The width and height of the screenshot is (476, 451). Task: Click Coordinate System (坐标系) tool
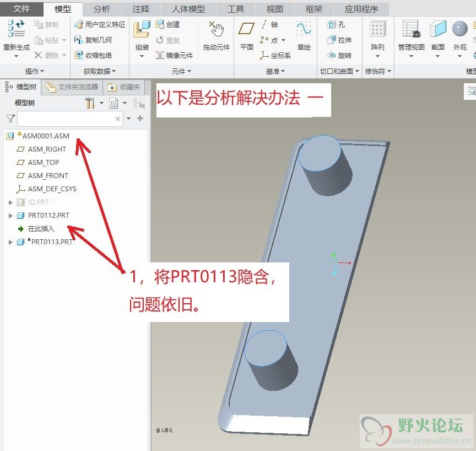(275, 55)
